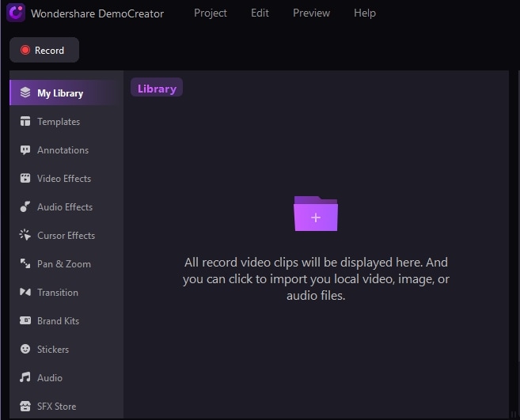Image resolution: width=520 pixels, height=420 pixels.
Task: Click the Wondershare DemoCreator logo icon
Action: 16,13
